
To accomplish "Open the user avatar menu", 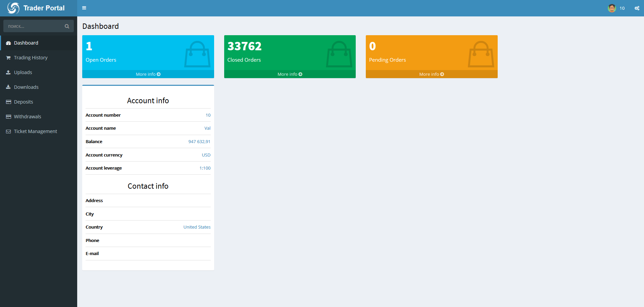I will coord(612,8).
